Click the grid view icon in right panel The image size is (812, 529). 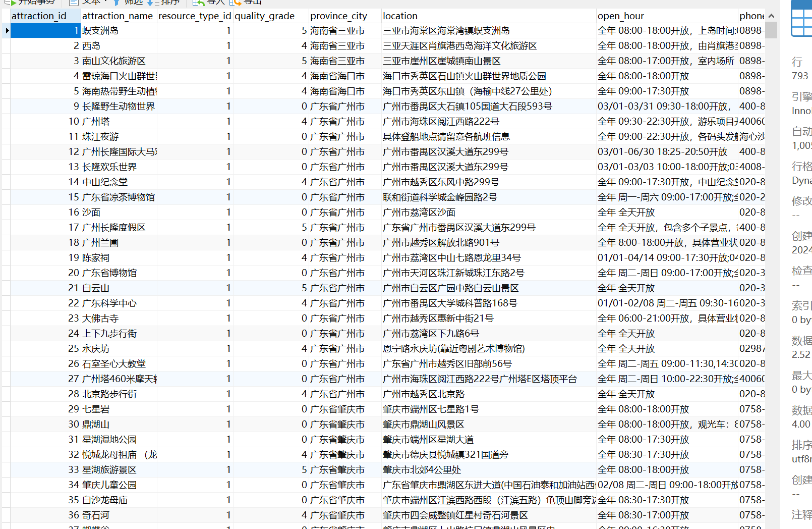click(802, 18)
